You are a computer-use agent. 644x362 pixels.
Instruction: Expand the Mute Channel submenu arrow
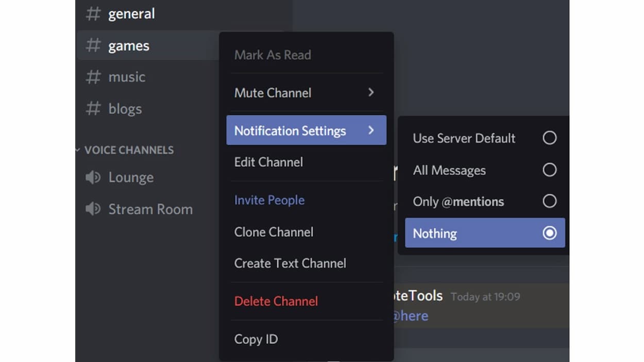point(371,93)
